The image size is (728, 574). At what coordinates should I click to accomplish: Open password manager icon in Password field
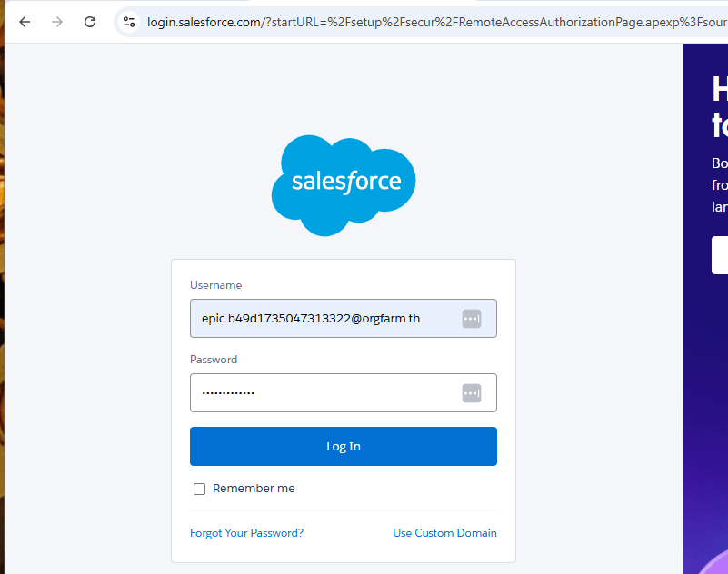tap(471, 393)
